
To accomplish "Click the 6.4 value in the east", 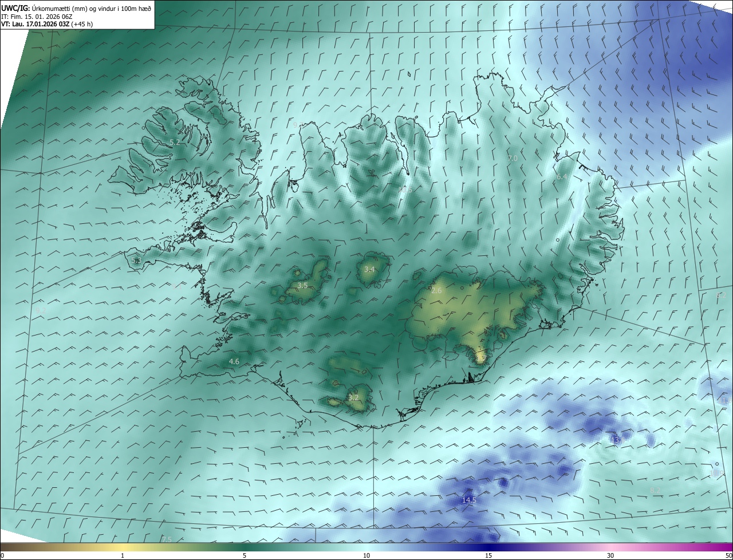I will [x=561, y=177].
